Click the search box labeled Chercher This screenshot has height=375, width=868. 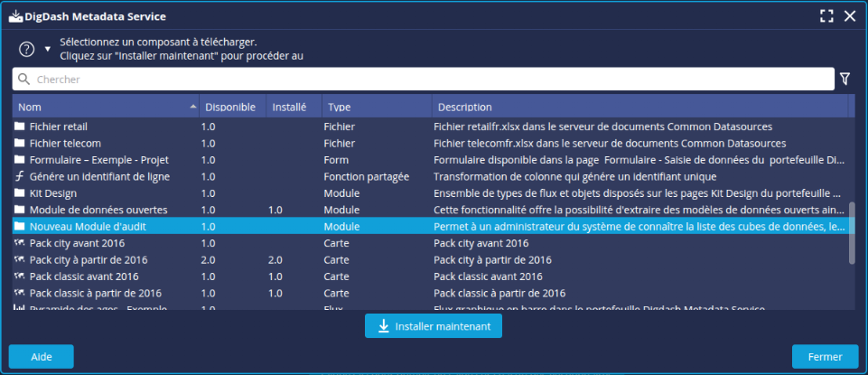423,80
